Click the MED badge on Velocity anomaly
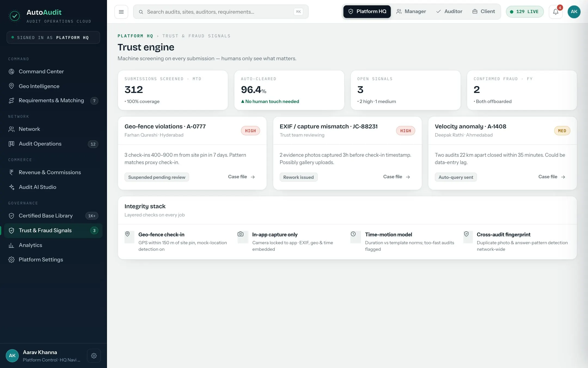The image size is (588, 368). click(562, 131)
